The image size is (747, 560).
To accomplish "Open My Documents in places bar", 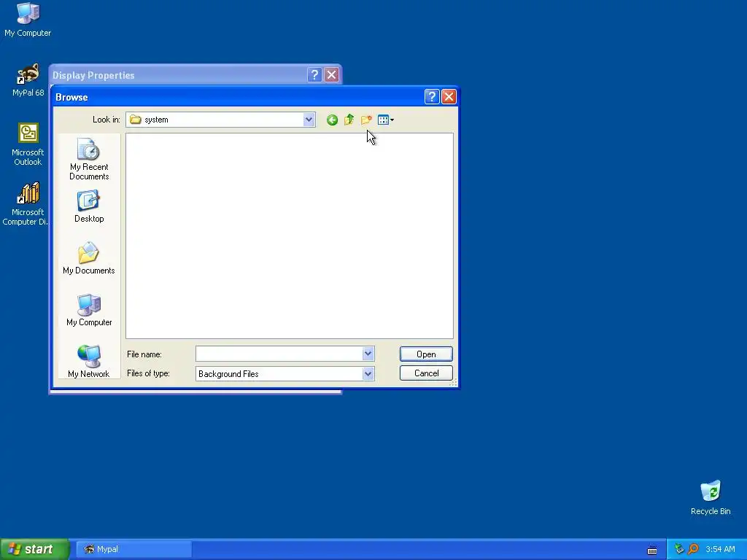I will pyautogui.click(x=89, y=259).
